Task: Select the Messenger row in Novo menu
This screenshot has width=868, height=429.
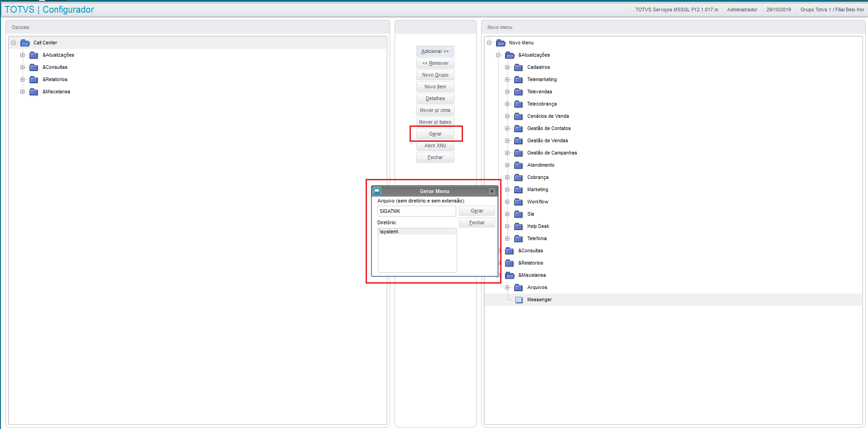Action: click(x=673, y=299)
